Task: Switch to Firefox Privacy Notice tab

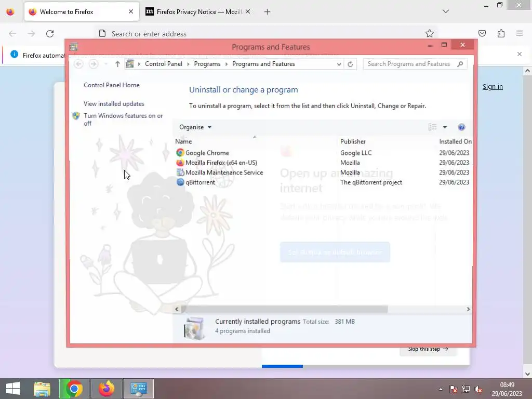Action: click(x=198, y=12)
